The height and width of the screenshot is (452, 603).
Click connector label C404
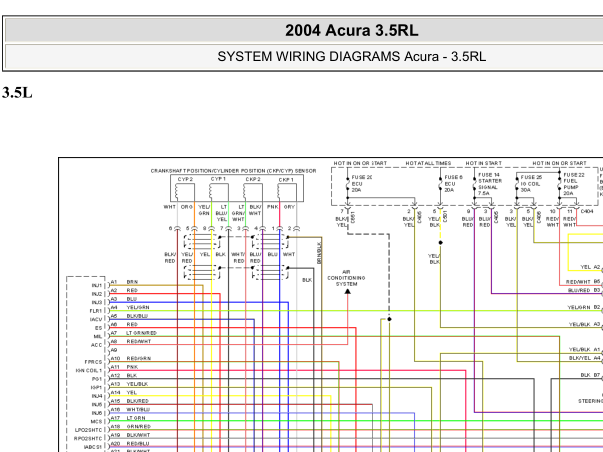coord(587,211)
